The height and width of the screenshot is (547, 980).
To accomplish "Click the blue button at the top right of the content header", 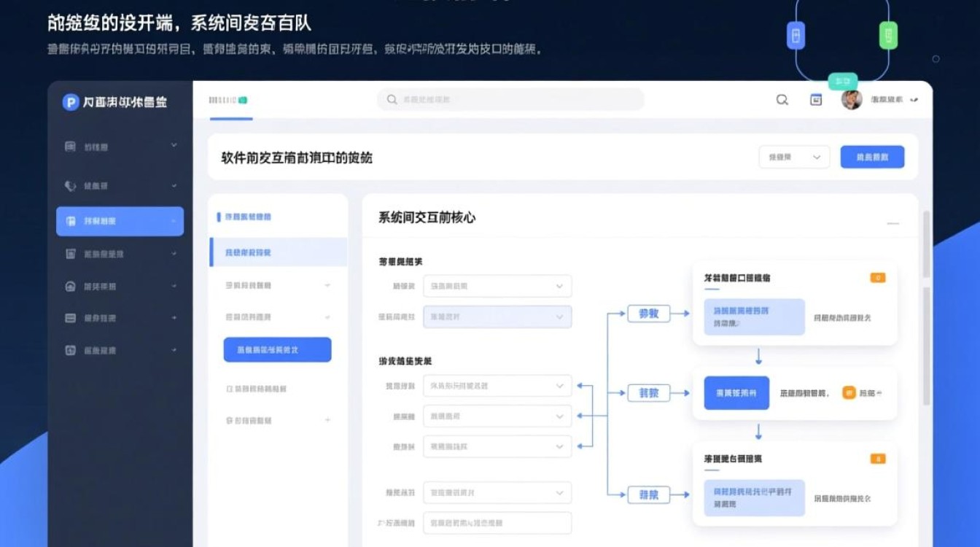I will coord(872,157).
